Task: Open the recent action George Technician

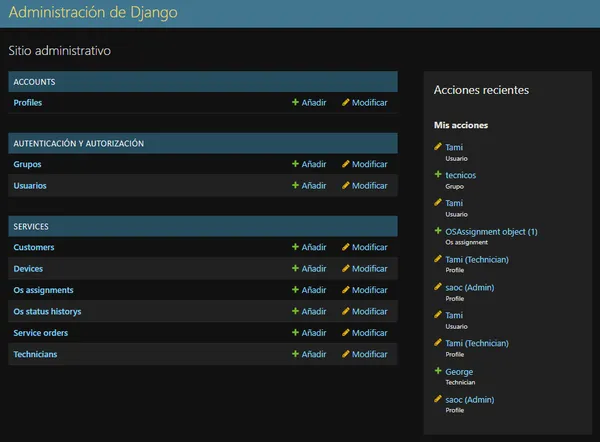Action: pyautogui.click(x=459, y=372)
